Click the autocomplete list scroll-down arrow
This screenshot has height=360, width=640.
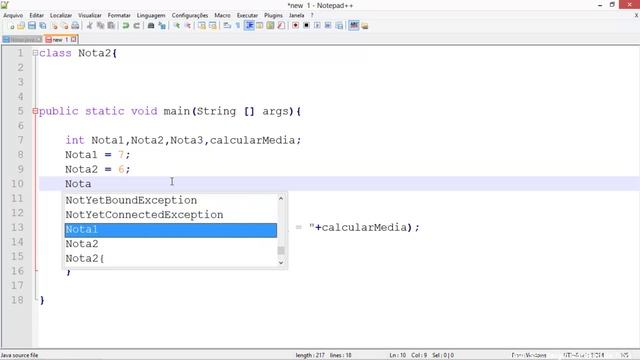[x=281, y=262]
